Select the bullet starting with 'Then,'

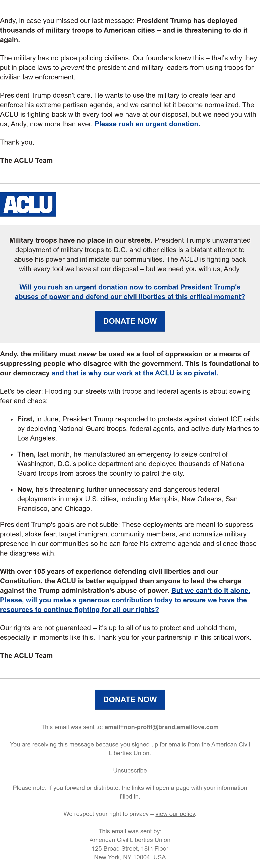(x=132, y=464)
